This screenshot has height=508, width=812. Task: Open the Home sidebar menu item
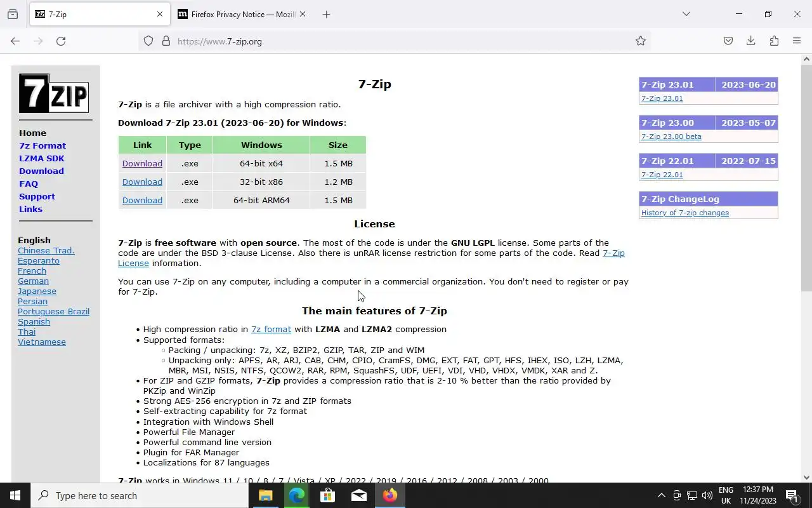click(x=32, y=133)
